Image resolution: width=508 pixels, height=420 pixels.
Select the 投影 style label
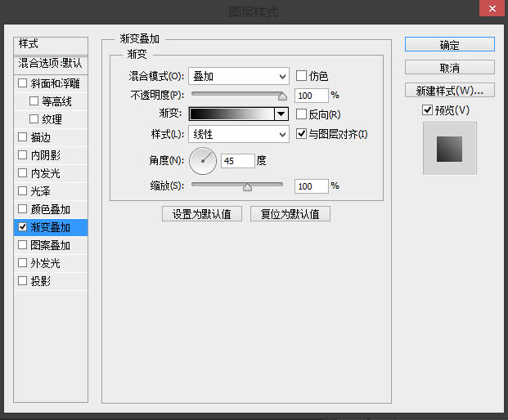[41, 281]
